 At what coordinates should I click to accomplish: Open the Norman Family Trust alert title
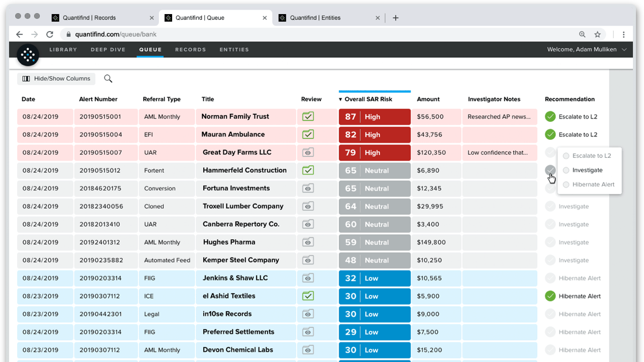coord(235,117)
